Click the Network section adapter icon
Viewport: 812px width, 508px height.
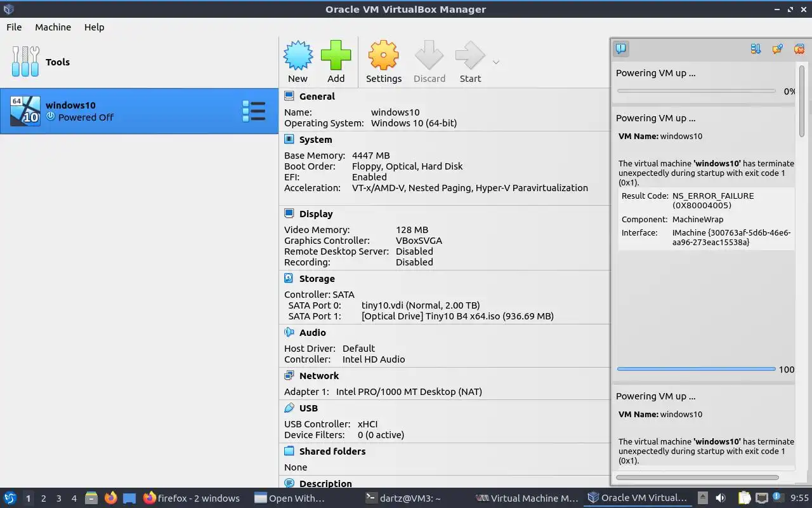click(289, 375)
